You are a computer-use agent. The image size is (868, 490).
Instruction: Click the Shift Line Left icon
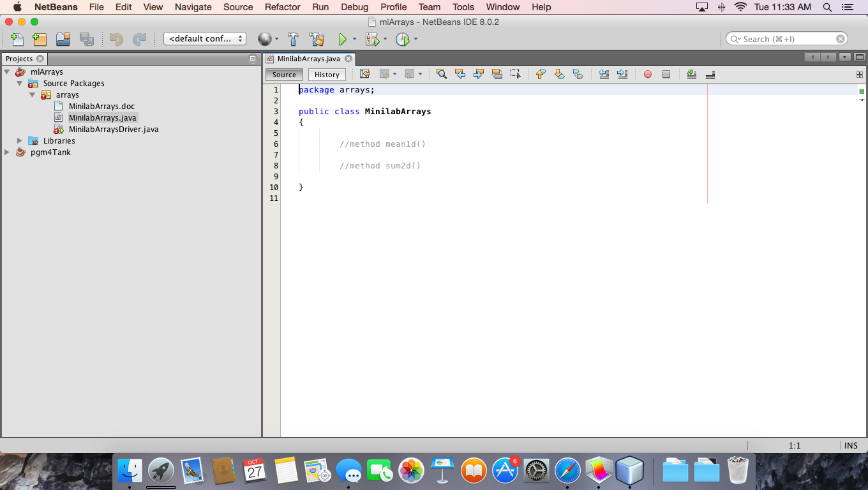pos(604,74)
